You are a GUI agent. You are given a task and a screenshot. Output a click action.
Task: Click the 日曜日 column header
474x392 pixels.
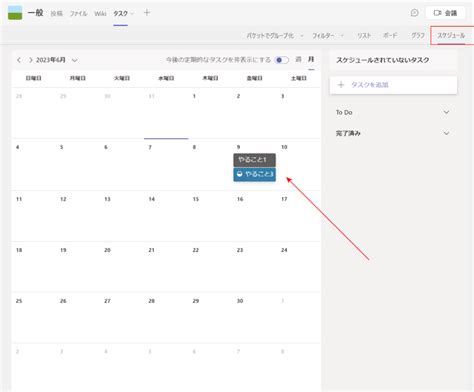(34, 78)
